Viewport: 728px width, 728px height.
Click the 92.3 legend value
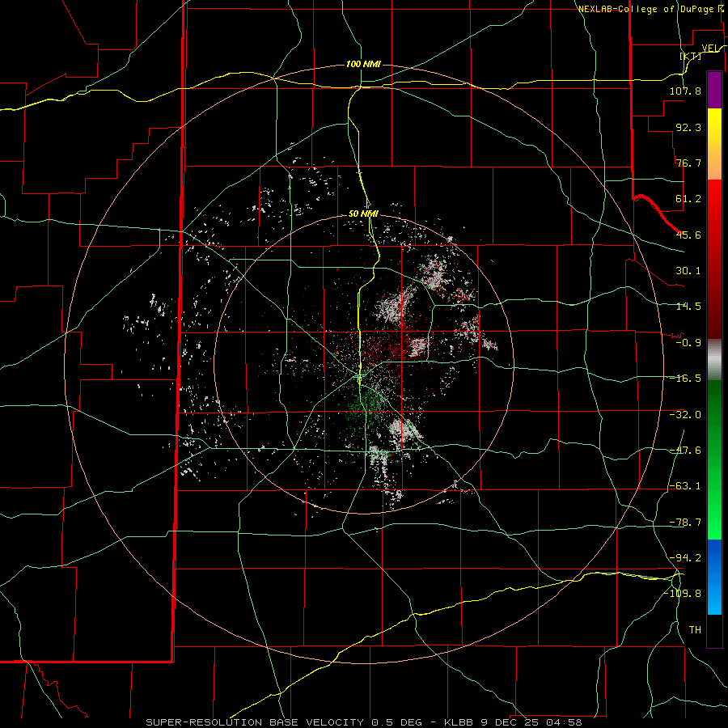coord(688,127)
